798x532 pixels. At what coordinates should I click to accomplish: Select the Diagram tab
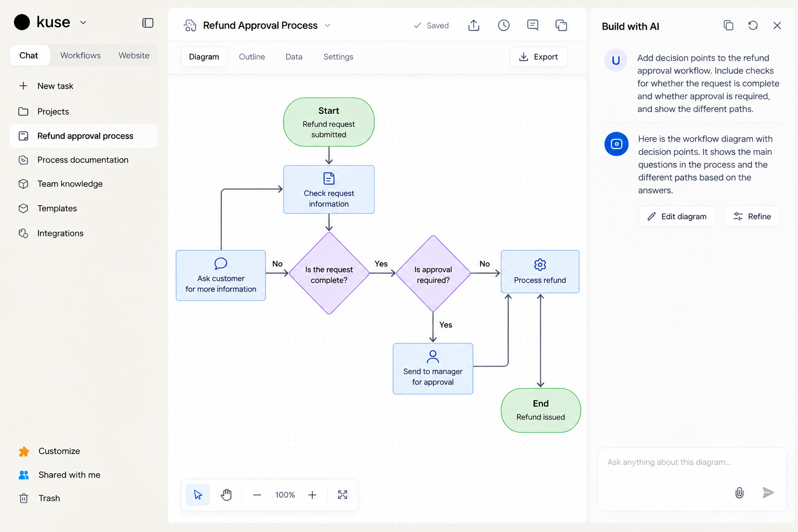click(204, 57)
